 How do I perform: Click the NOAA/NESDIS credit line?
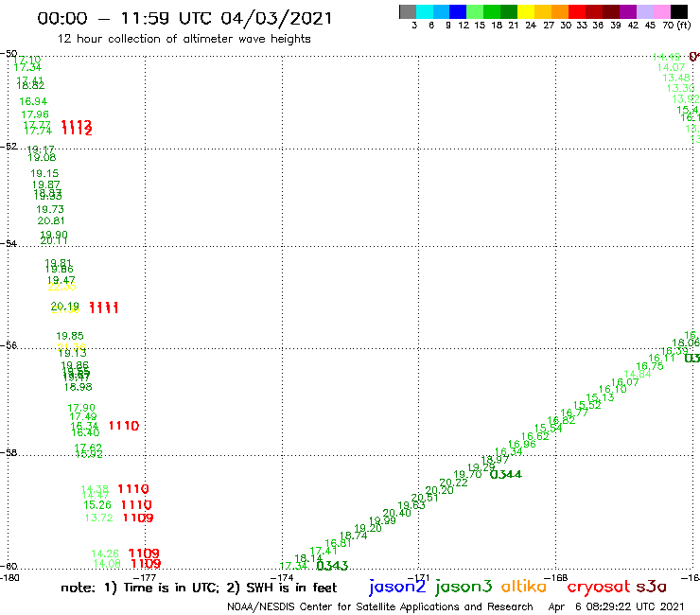point(380,606)
